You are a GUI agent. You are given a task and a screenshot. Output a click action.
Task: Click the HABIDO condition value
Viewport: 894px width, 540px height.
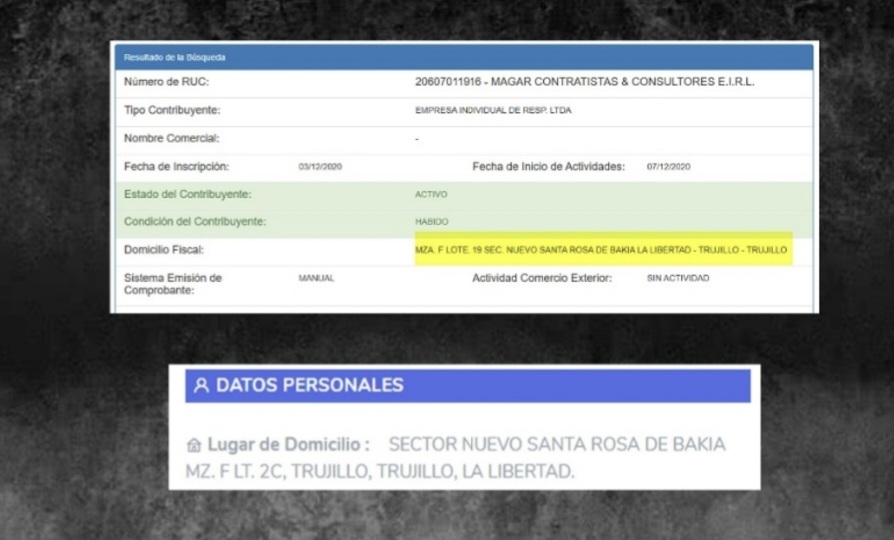click(431, 222)
